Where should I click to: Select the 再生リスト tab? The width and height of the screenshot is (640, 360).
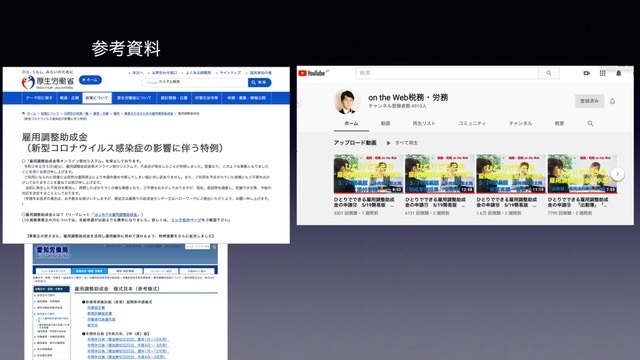pos(424,123)
